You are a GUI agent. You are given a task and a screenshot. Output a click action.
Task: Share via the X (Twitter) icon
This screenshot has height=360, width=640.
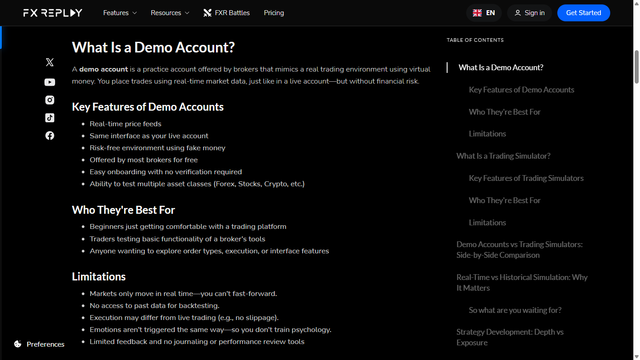point(49,62)
